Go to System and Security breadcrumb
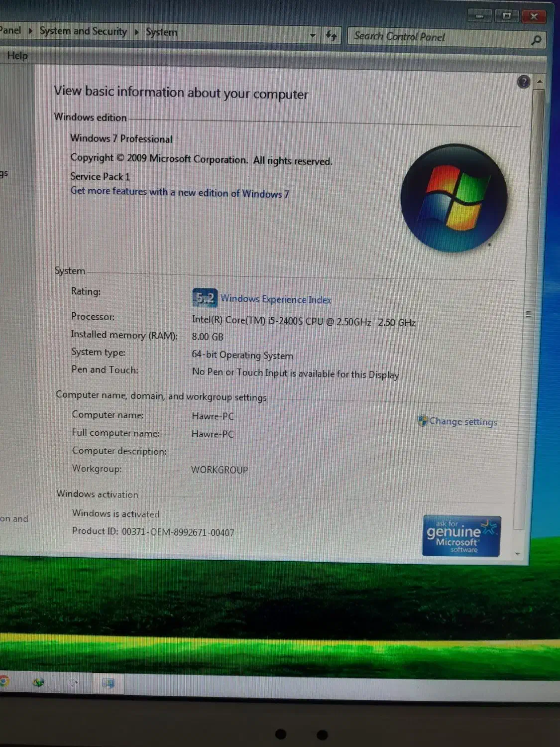 (83, 31)
